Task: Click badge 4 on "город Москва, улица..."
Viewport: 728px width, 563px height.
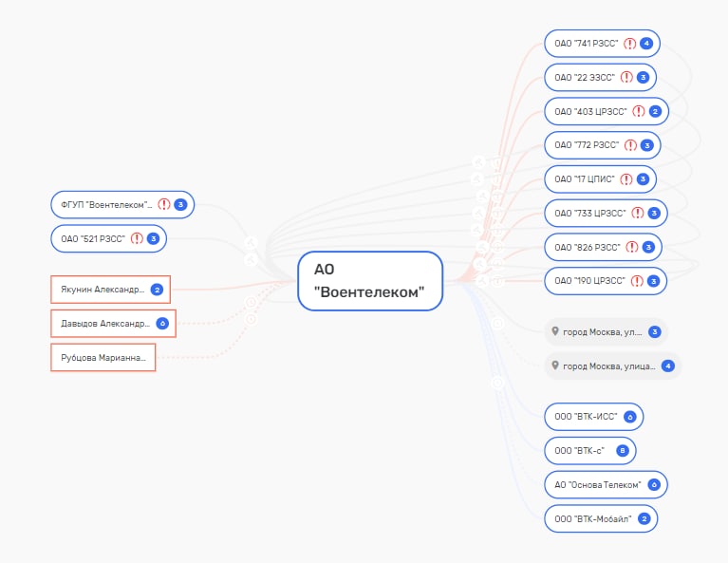Action: pos(668,366)
